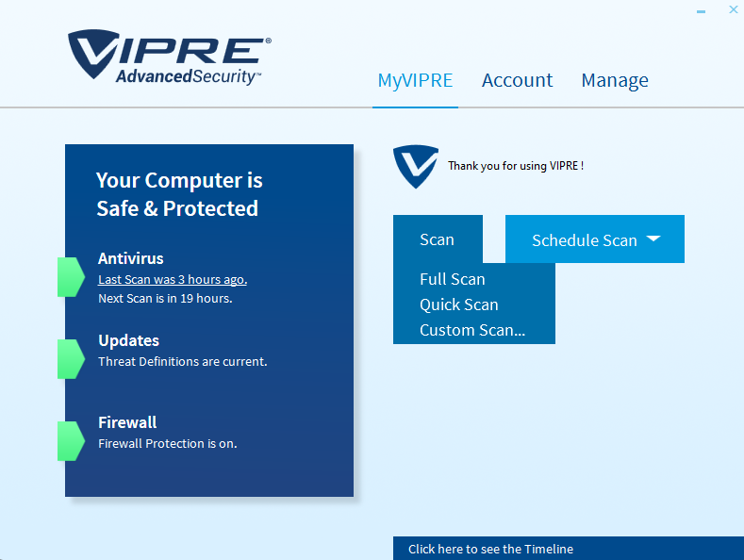Click the Antivirus heading

click(x=130, y=258)
